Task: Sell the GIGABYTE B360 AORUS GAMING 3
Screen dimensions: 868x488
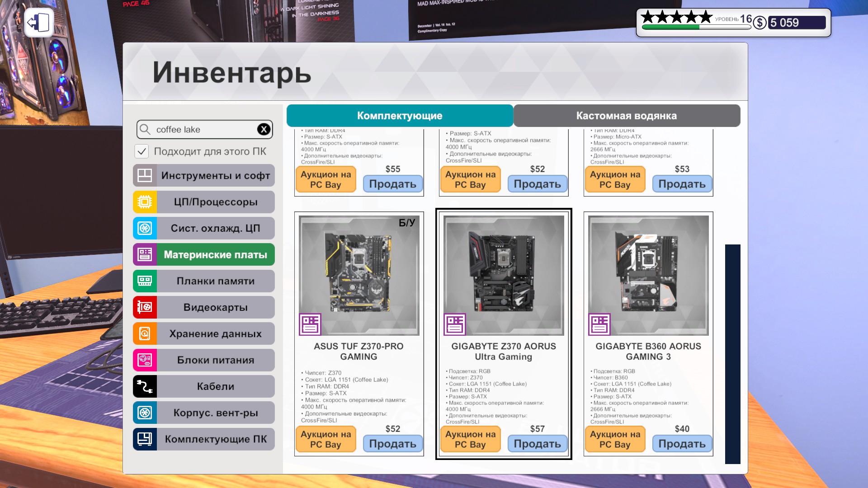Action: coord(682,444)
